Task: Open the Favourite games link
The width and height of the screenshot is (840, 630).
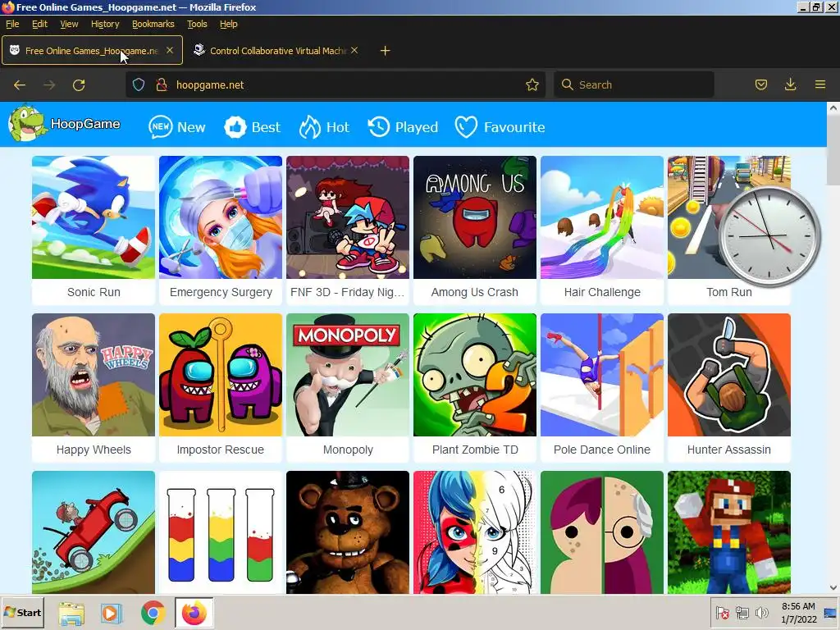Action: coord(514,127)
